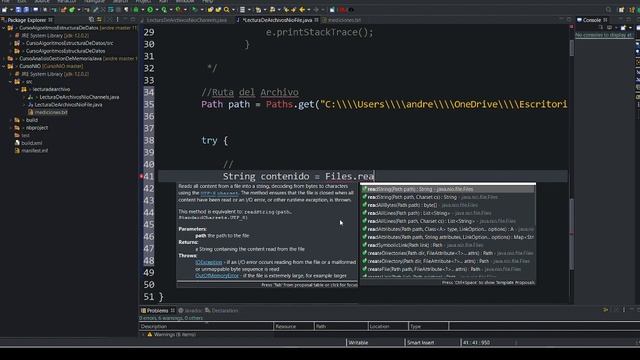
Task: Click the Open Perspective icon at top-right
Action: [621, 10]
